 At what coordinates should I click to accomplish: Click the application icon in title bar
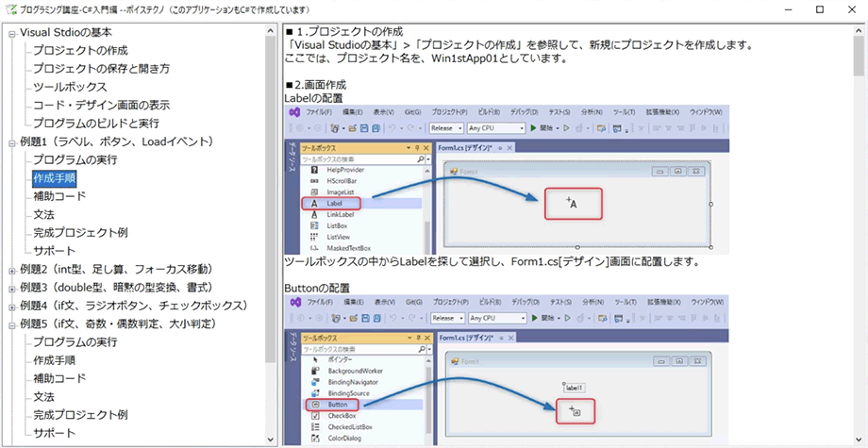coord(9,10)
